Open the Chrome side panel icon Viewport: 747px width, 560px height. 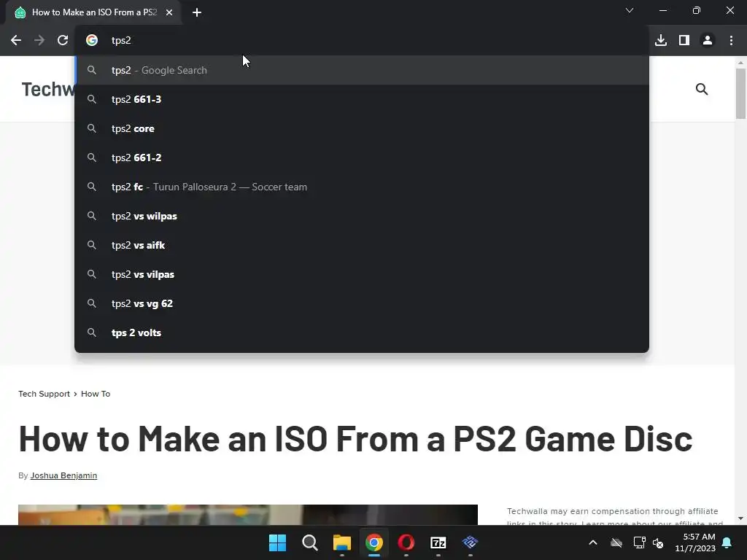[684, 41]
